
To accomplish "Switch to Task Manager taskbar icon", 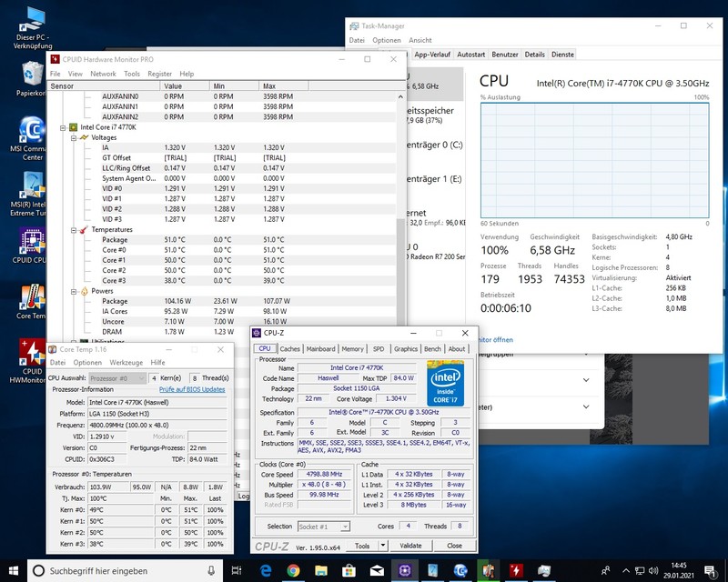I will pos(543,570).
